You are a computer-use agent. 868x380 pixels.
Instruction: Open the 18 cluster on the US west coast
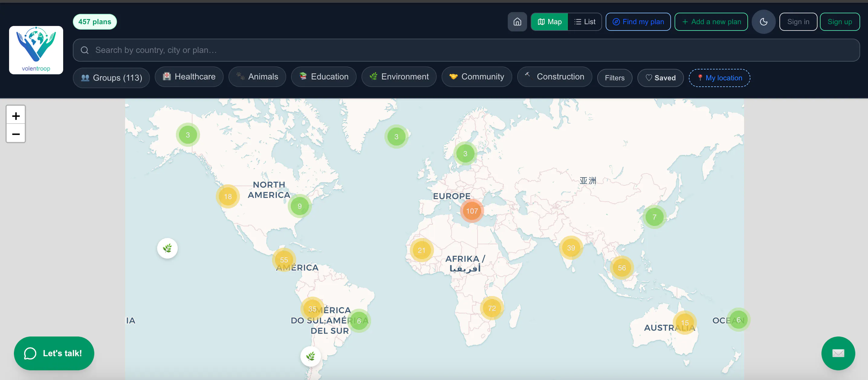point(228,196)
